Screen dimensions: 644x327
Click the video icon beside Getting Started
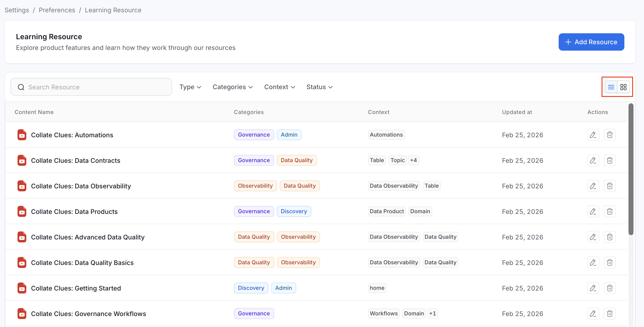coord(22,288)
